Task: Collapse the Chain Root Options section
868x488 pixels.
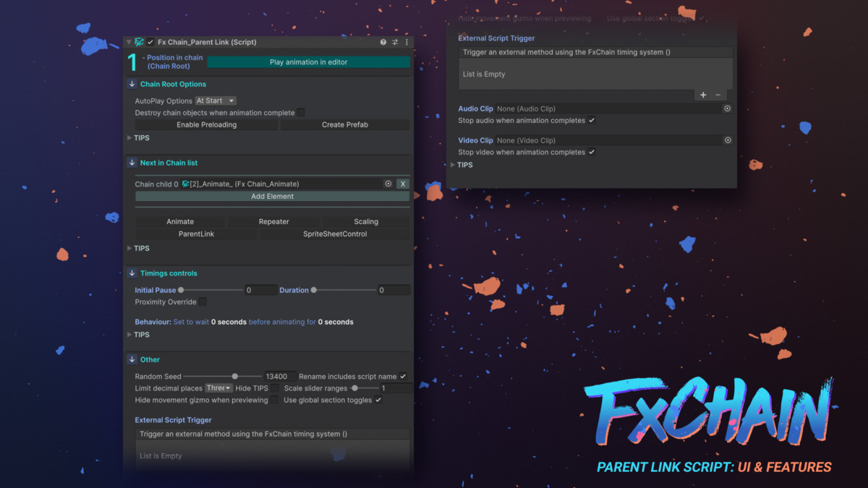Action: (x=132, y=84)
